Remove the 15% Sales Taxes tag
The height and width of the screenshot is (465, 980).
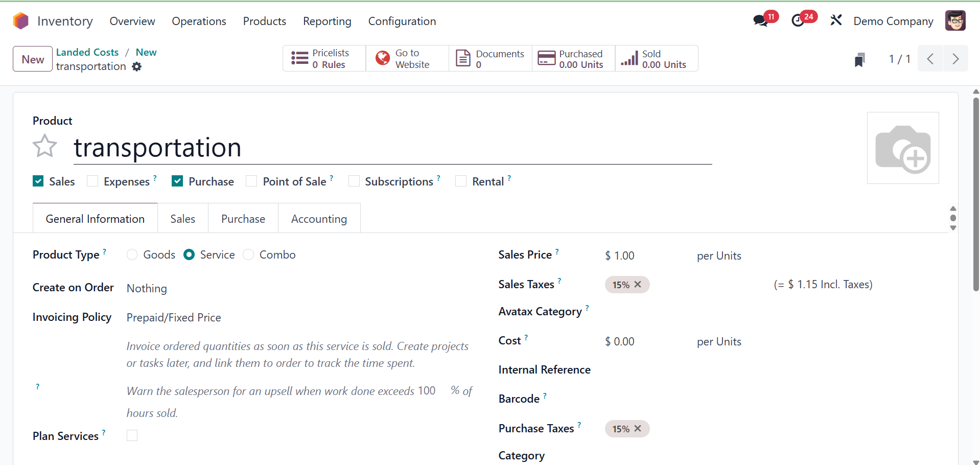pyautogui.click(x=638, y=285)
